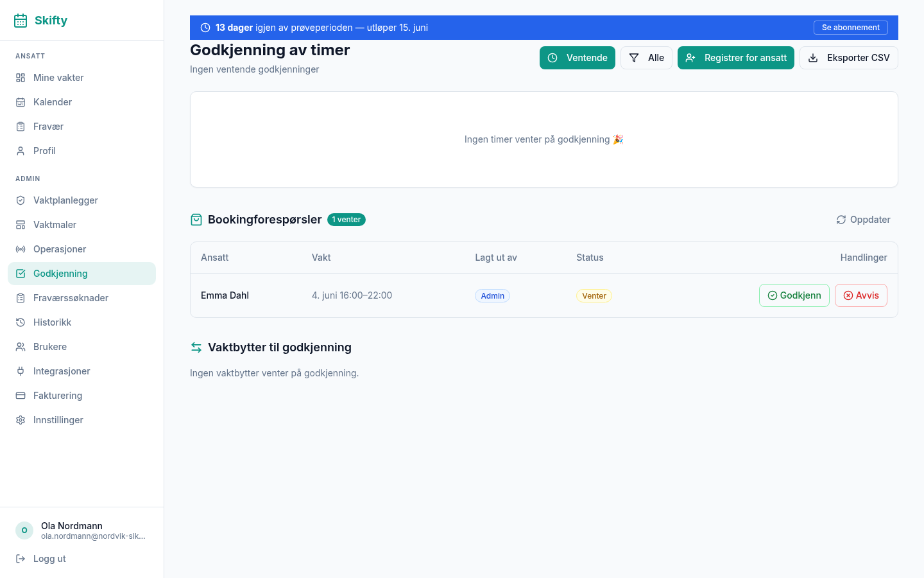Click the Profil person icon
Image resolution: width=924 pixels, height=578 pixels.
pyautogui.click(x=21, y=151)
